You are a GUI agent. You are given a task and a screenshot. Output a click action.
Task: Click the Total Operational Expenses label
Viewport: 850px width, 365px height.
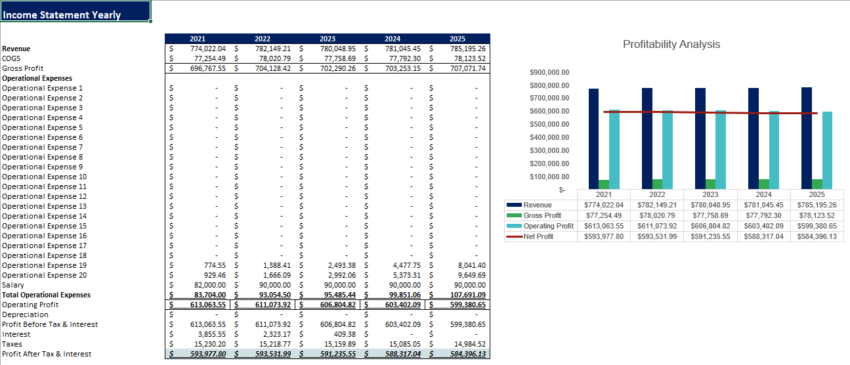coord(46,295)
